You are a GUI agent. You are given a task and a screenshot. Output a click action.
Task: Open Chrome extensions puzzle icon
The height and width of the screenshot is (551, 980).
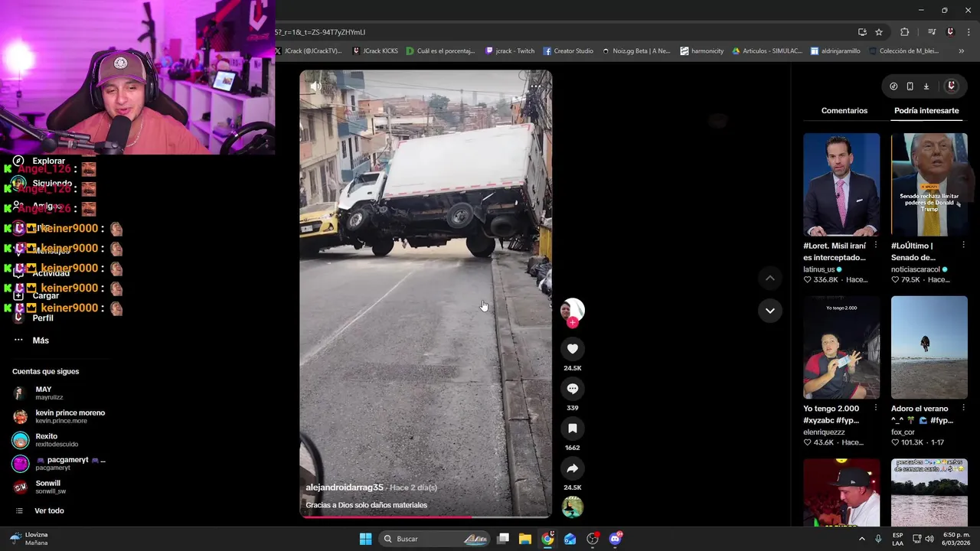pyautogui.click(x=905, y=32)
